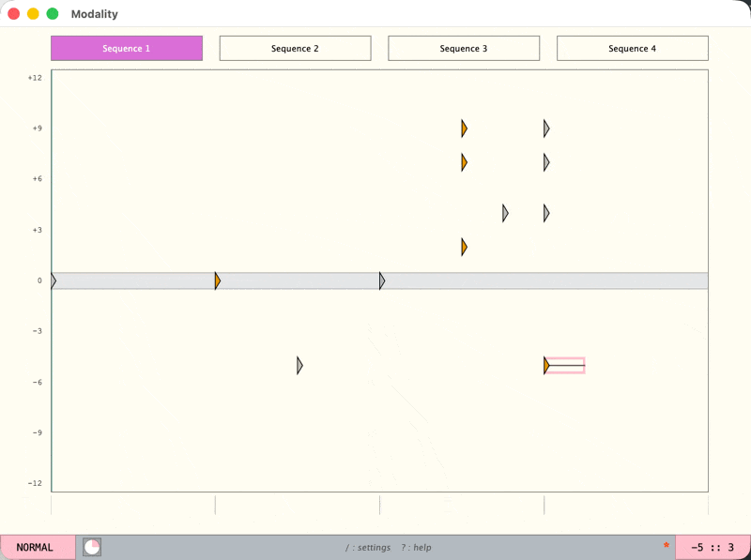Maximize the Modality window with green button
This screenshot has width=751, height=560.
click(53, 14)
